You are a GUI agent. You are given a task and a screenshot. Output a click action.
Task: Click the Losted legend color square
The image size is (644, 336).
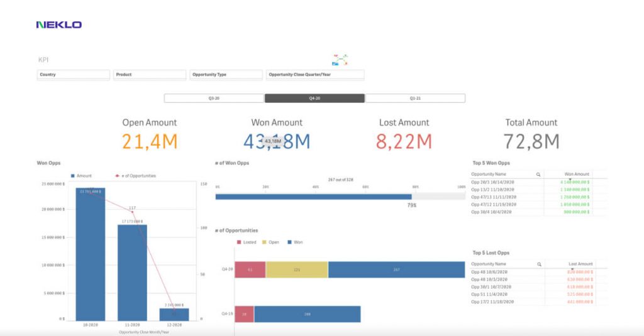239,242
